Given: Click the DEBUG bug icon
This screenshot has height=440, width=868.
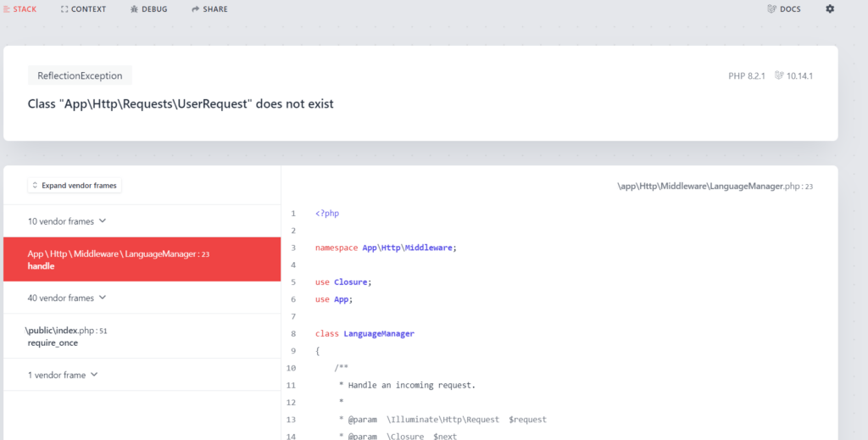Looking at the screenshot, I should [x=135, y=9].
